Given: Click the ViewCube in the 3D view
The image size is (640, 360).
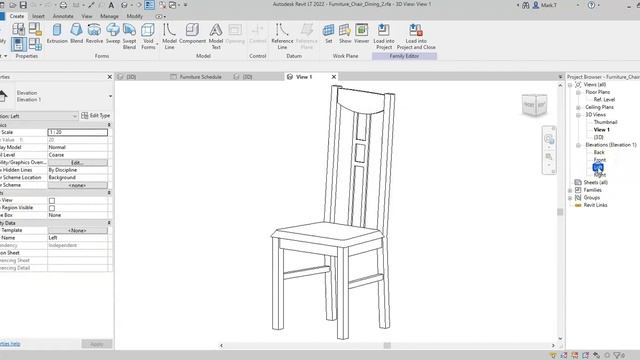Looking at the screenshot, I should click(x=534, y=105).
